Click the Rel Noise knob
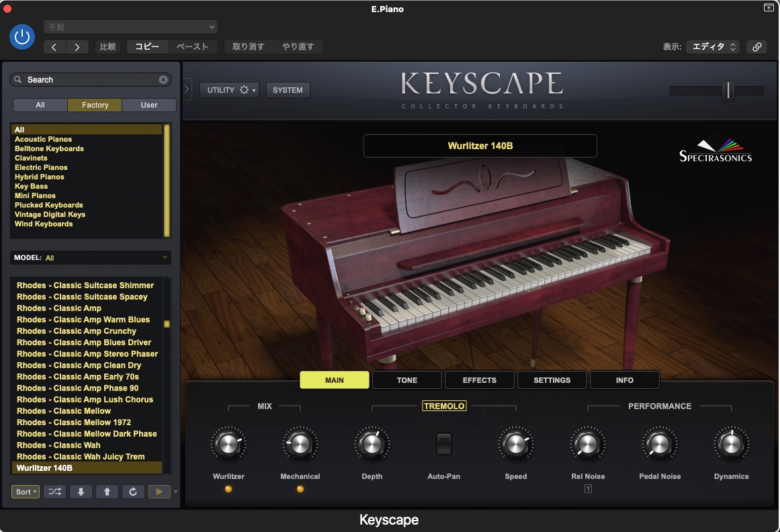780x532 pixels. pos(587,443)
